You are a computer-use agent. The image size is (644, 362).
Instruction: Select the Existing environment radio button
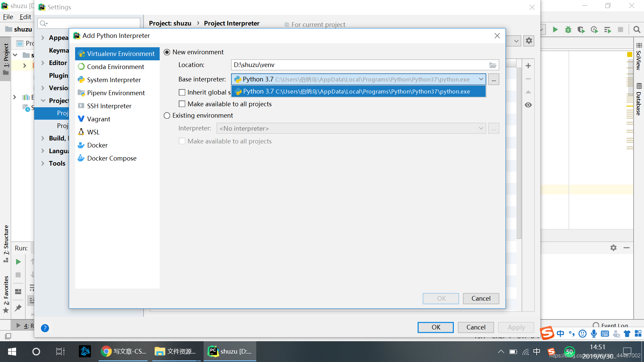(x=167, y=116)
